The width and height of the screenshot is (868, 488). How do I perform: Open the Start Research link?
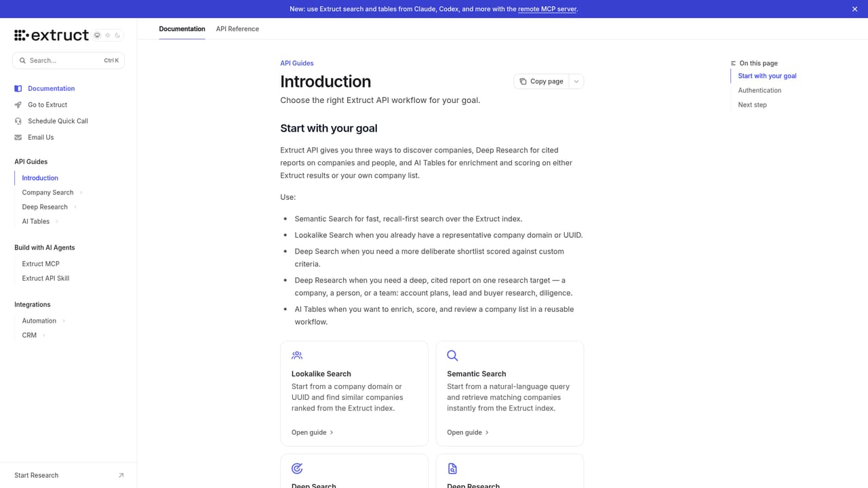coord(37,475)
